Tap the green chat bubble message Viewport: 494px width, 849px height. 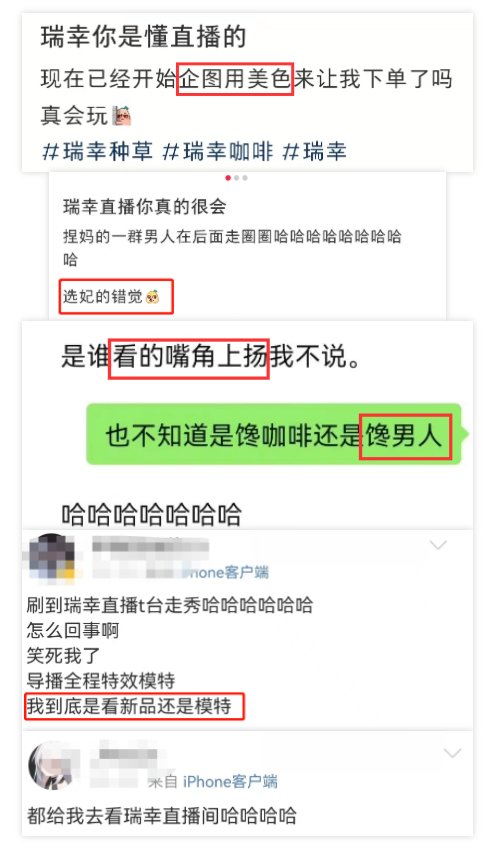pyautogui.click(x=274, y=434)
